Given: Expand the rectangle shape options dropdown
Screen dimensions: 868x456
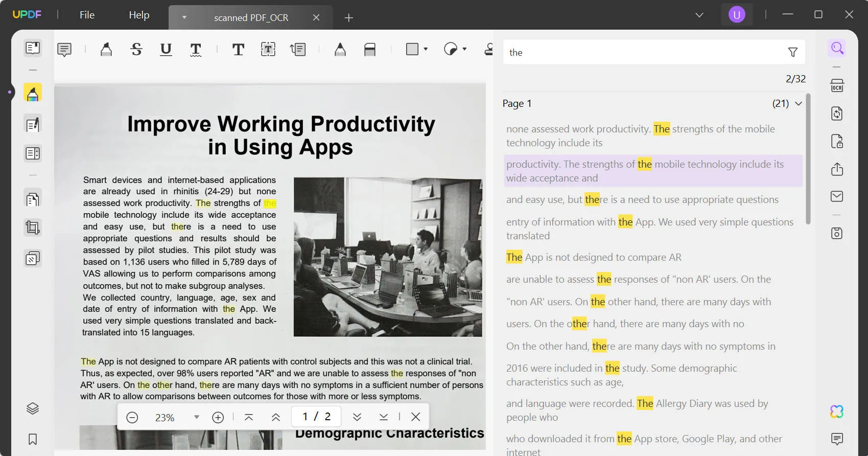Looking at the screenshot, I should pos(426,50).
